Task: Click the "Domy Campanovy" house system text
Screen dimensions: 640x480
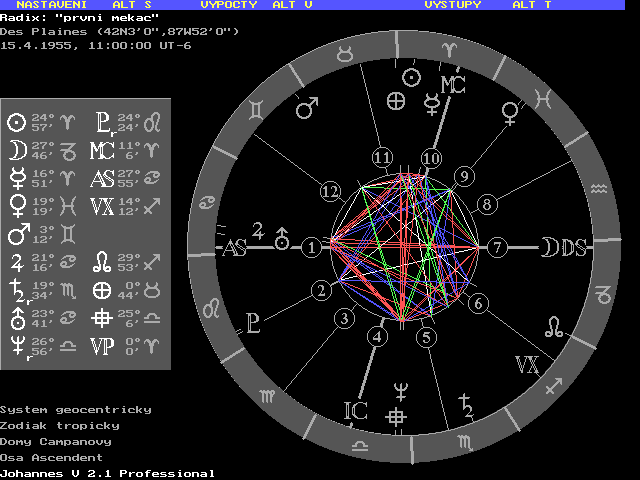Action: click(x=55, y=441)
